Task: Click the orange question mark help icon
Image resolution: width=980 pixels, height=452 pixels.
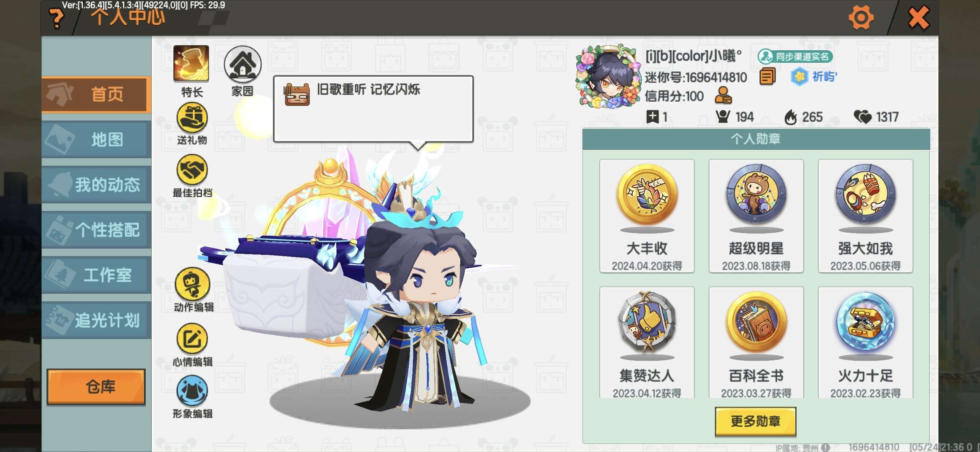Action: [56, 18]
